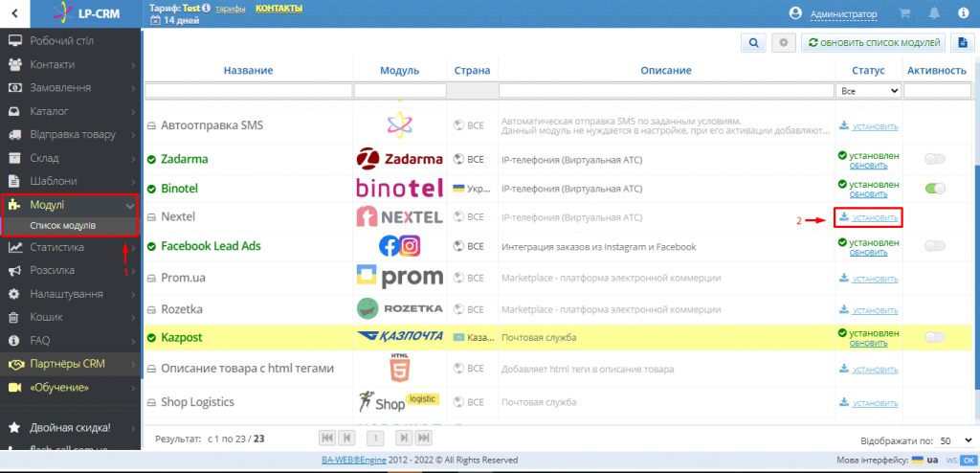Go to first page of results
Viewport: 980px width, 473px height.
tap(327, 438)
